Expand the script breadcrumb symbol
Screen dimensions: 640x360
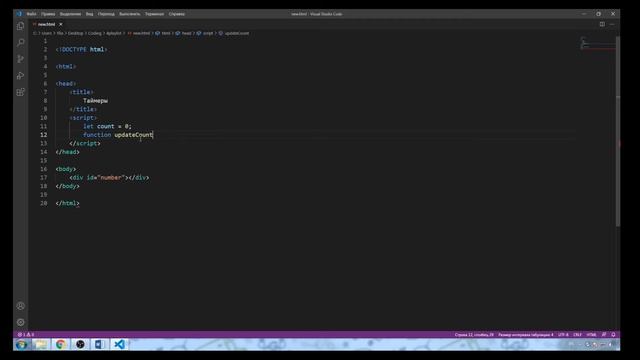(205, 33)
